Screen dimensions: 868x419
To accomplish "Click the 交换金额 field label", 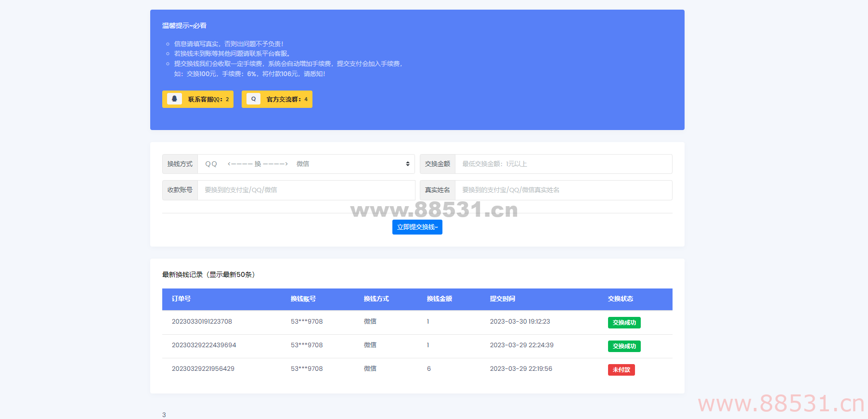I will click(x=438, y=164).
